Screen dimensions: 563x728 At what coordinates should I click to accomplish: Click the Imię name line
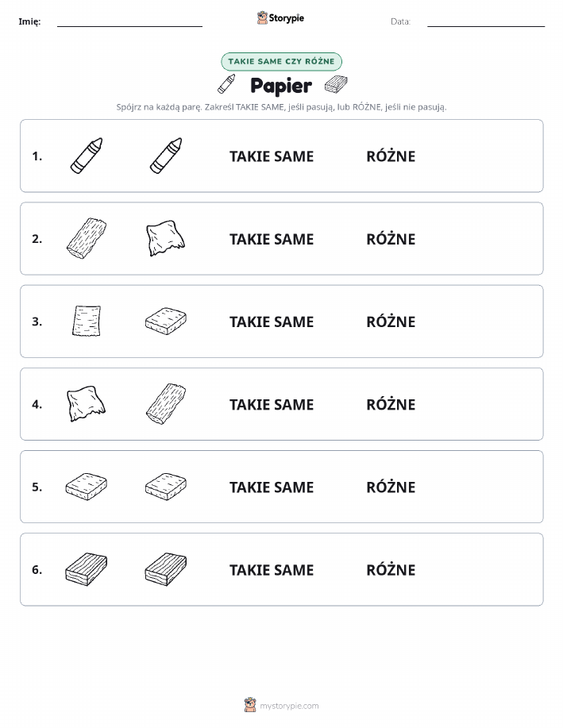129,26
